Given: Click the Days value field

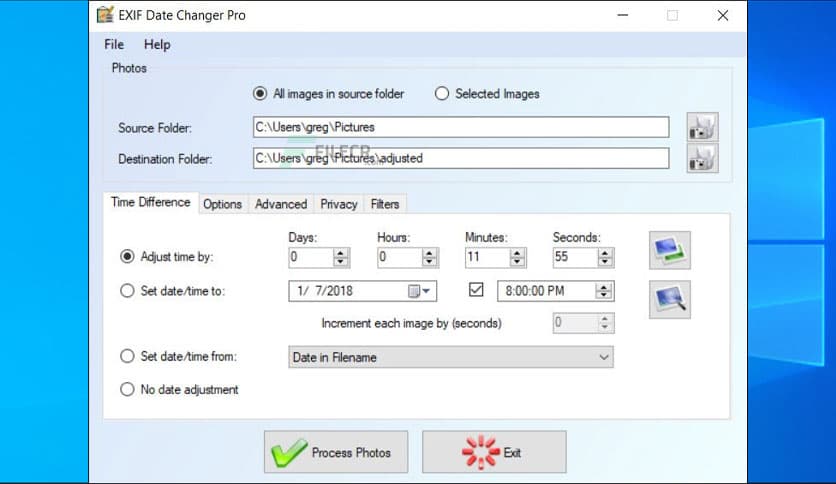Looking at the screenshot, I should pos(311,257).
